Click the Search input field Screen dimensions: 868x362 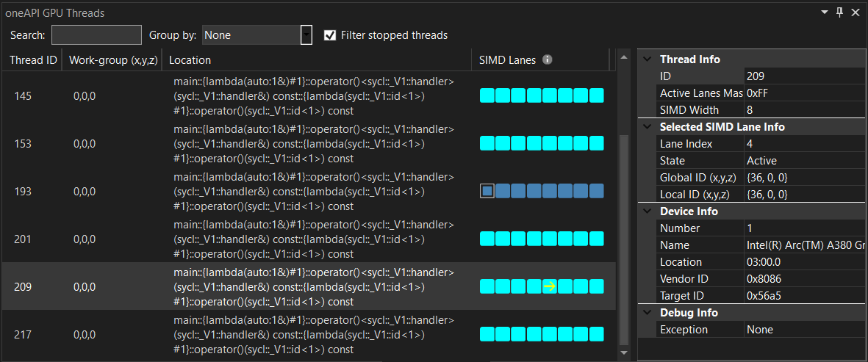point(96,35)
